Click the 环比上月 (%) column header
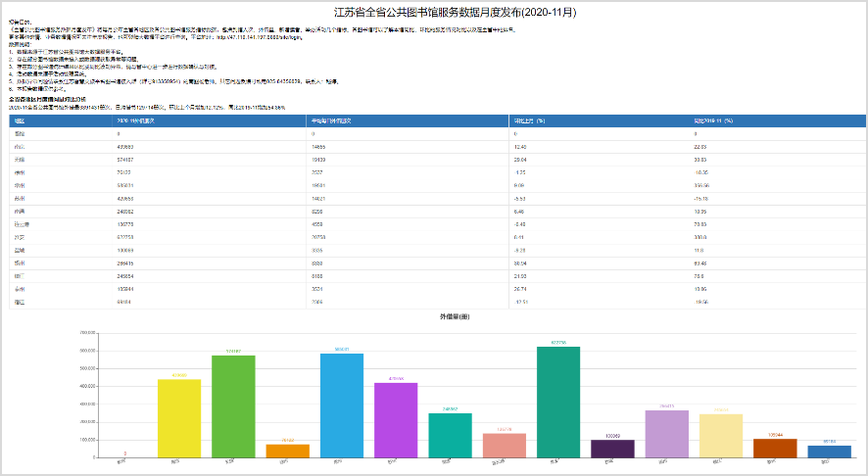The width and height of the screenshot is (868, 476). pyautogui.click(x=528, y=120)
